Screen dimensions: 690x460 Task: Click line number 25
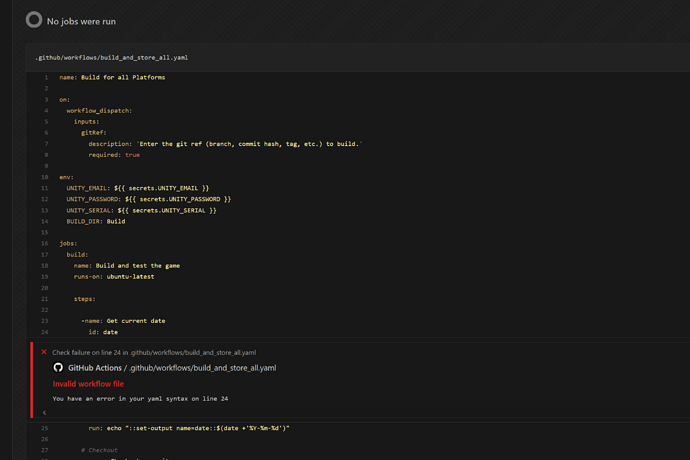coord(44,428)
